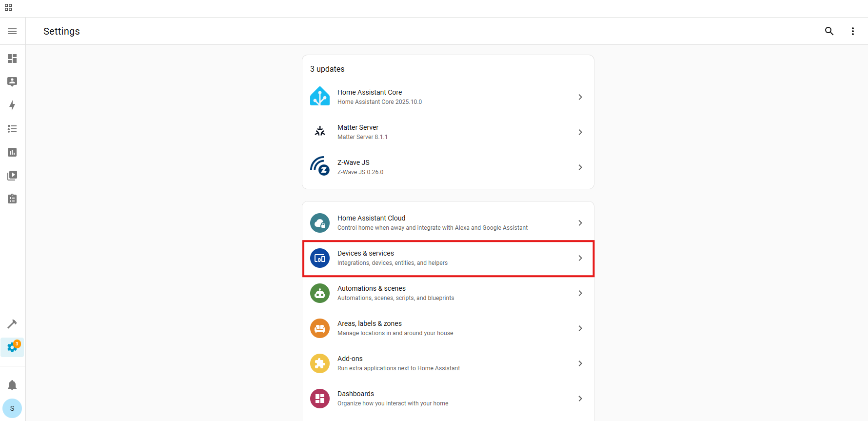Viewport: 868px width, 421px height.
Task: Open the To-do clipboard sidebar icon
Action: pos(12,199)
